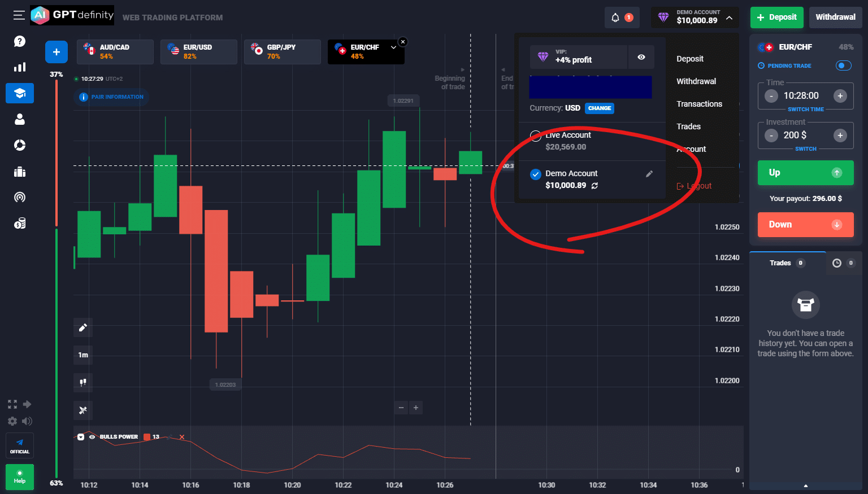The image size is (868, 494).
Task: Open the bar chart sidebar icon
Action: [20, 67]
